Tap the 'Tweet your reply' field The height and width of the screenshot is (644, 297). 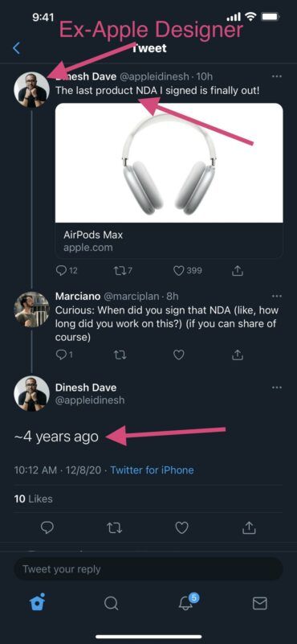click(148, 569)
